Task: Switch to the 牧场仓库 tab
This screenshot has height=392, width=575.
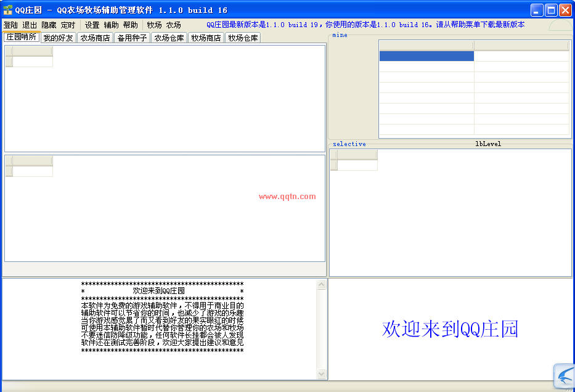Action: (x=243, y=38)
